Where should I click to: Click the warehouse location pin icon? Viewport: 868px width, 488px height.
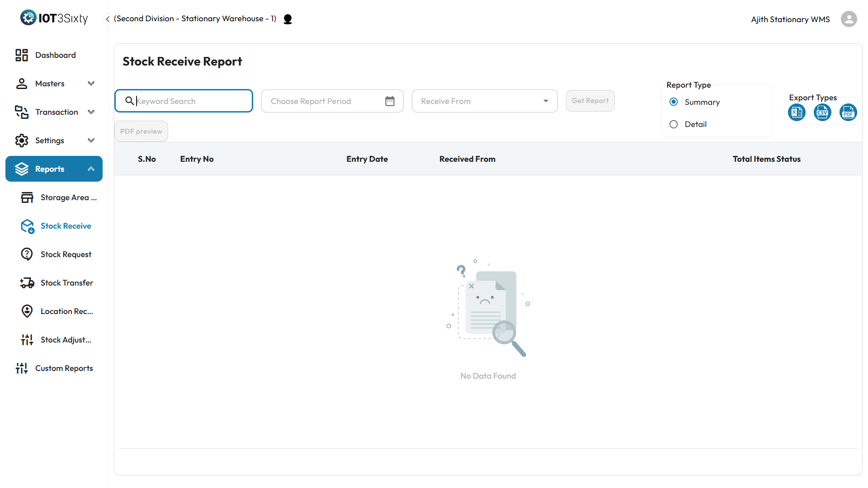(288, 19)
